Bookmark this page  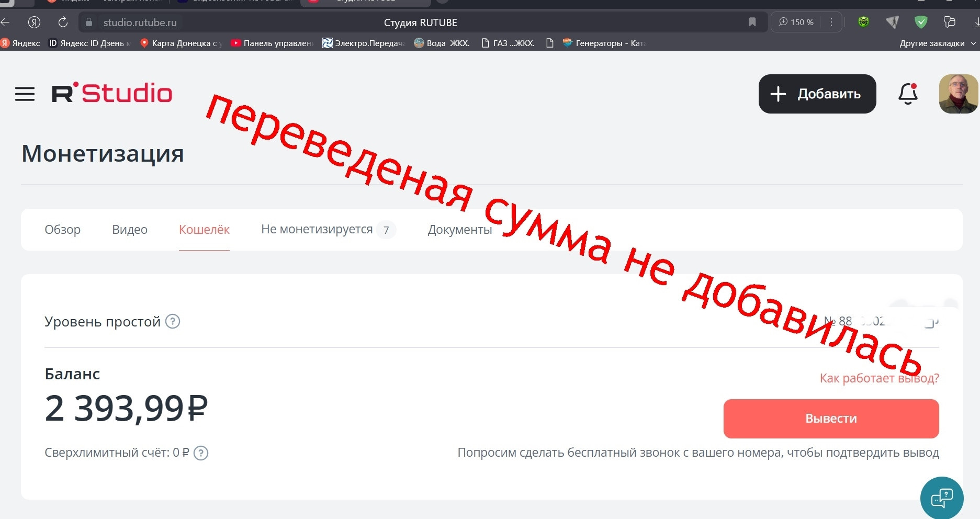[x=752, y=22]
